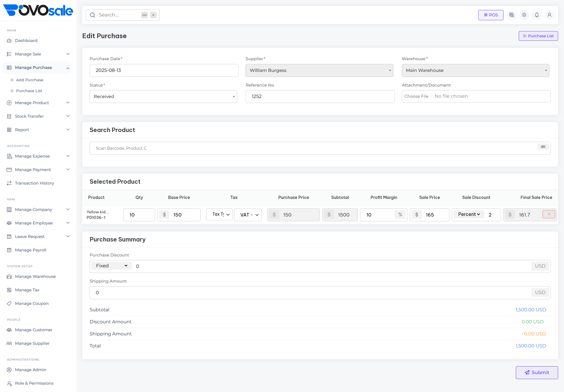The image size is (564, 392).
Task: Click the Dashboard icon in sidebar
Action: coord(9,41)
